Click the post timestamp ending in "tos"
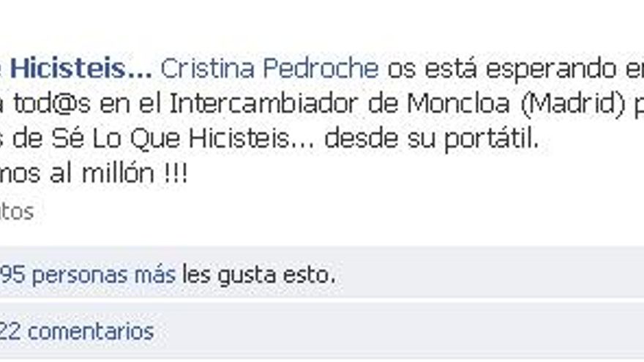 coord(16,212)
